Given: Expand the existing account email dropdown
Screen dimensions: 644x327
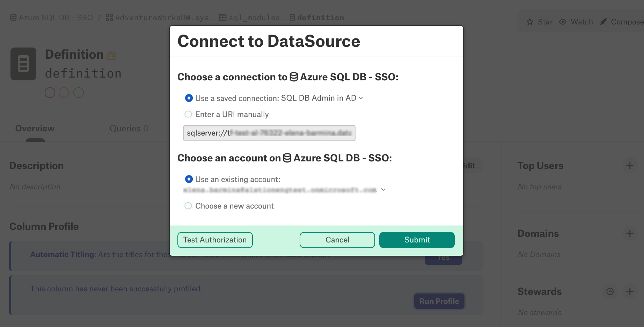Looking at the screenshot, I should click(383, 190).
